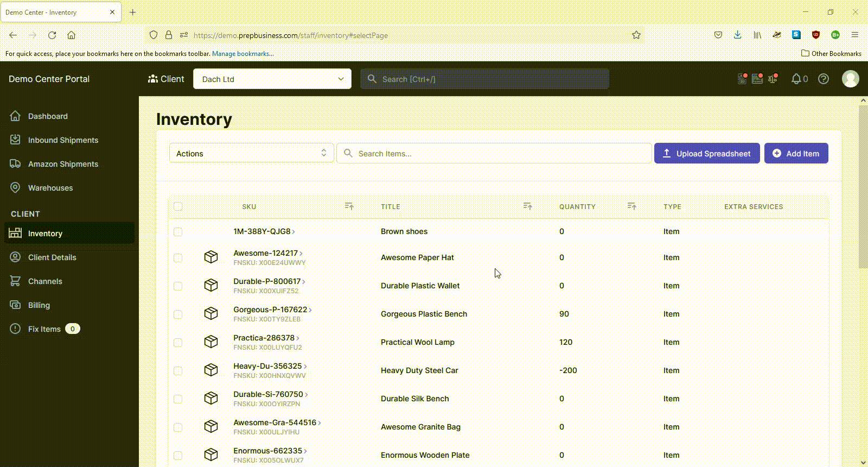This screenshot has height=467, width=868.
Task: Check the box for Brown shoes row
Action: coord(178,232)
